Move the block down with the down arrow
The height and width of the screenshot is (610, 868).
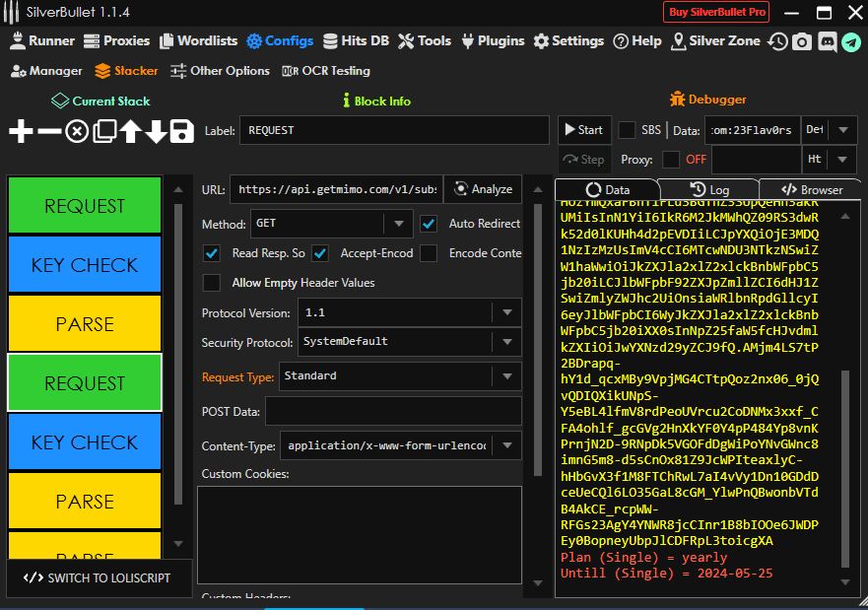tap(156, 132)
